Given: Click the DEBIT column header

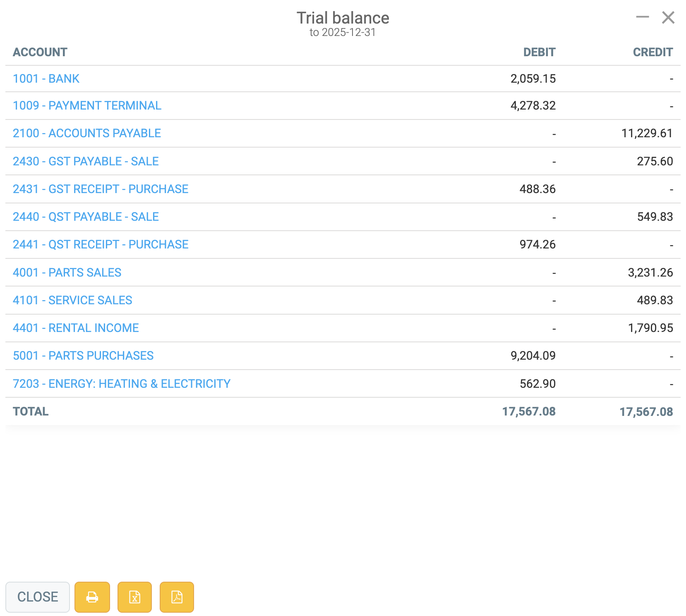Looking at the screenshot, I should point(539,52).
